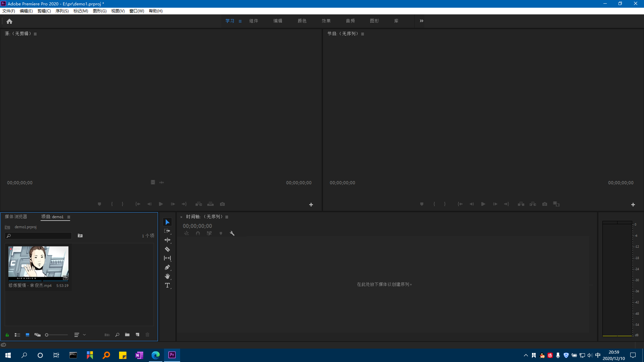Viewport: 644px width, 362px height.
Task: Expand workspace overflow chevron
Action: pos(422,21)
